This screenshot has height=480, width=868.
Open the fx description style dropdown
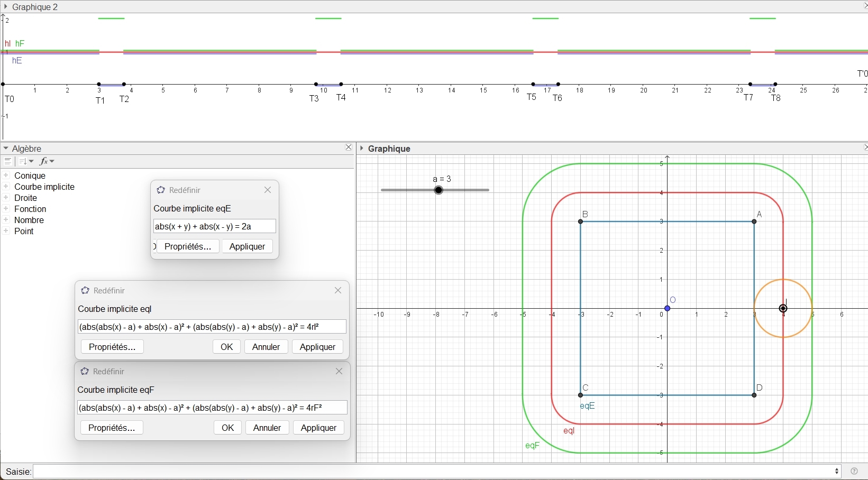(x=48, y=162)
